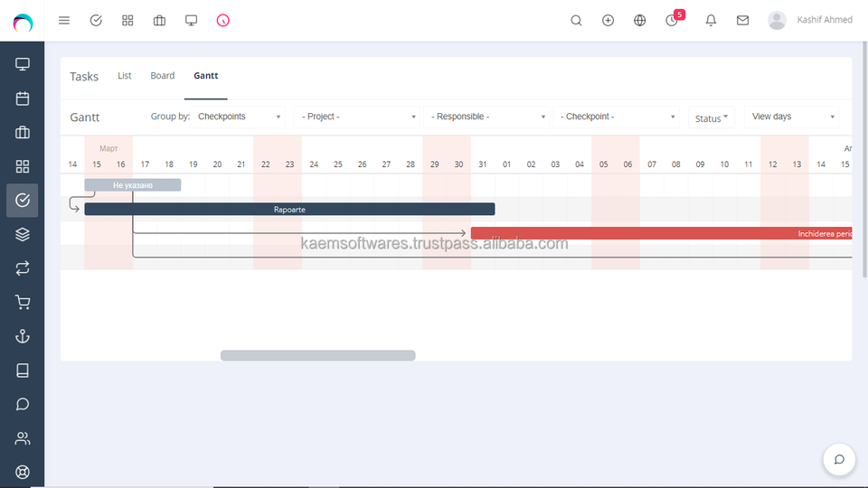This screenshot has height=488, width=868.
Task: Switch to the List tab
Action: point(125,76)
